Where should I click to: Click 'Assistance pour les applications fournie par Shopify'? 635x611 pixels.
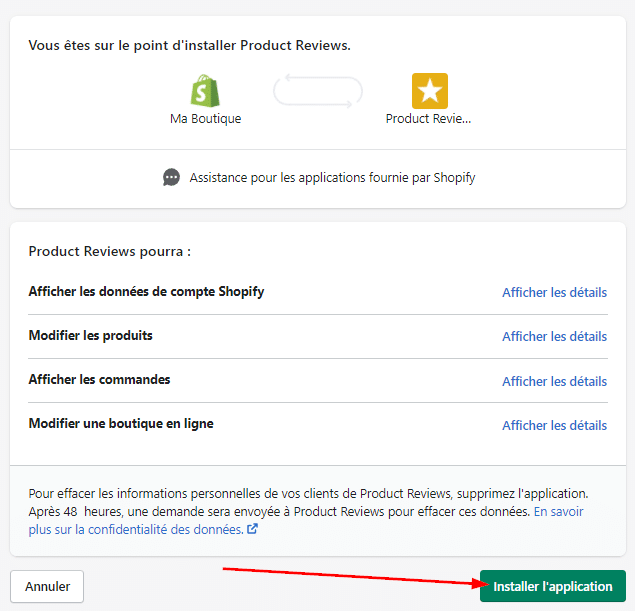pyautogui.click(x=332, y=178)
